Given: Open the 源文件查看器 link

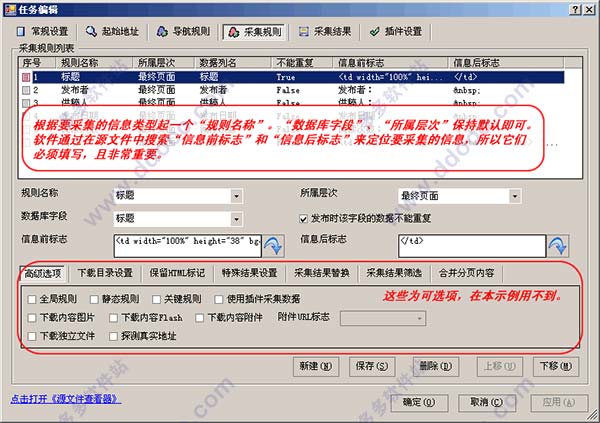Looking at the screenshot, I should click(x=65, y=399).
